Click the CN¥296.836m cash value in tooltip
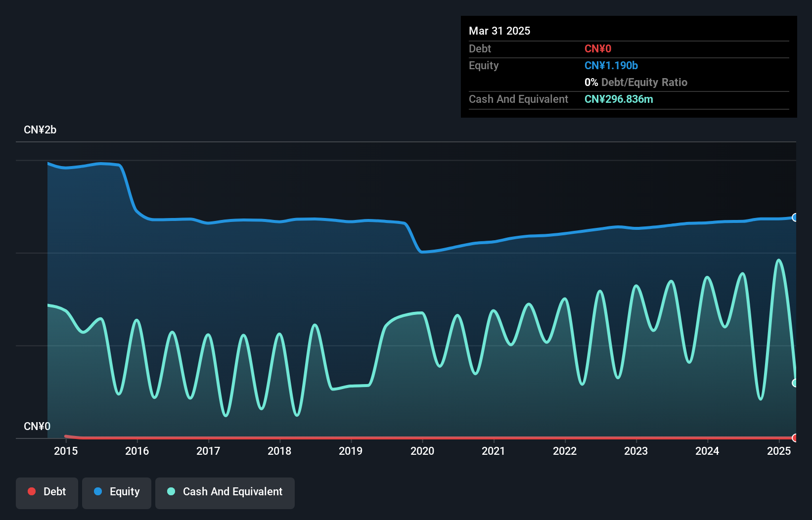812x520 pixels. [x=619, y=99]
